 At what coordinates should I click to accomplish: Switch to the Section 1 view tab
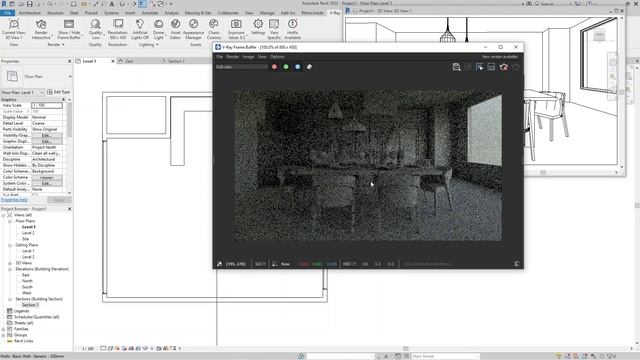[x=176, y=61]
